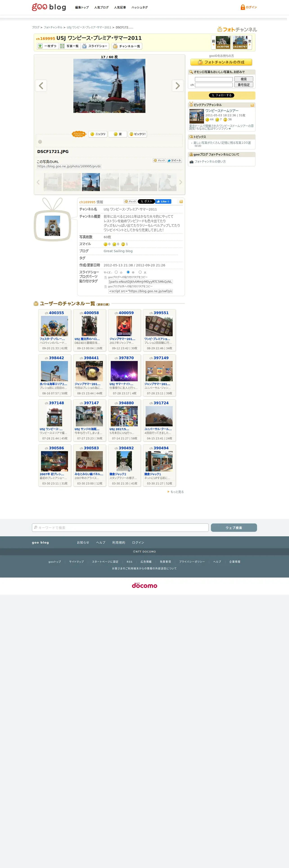Click the ch number input field
This screenshot has width=289, height=868.
[x=214, y=85]
